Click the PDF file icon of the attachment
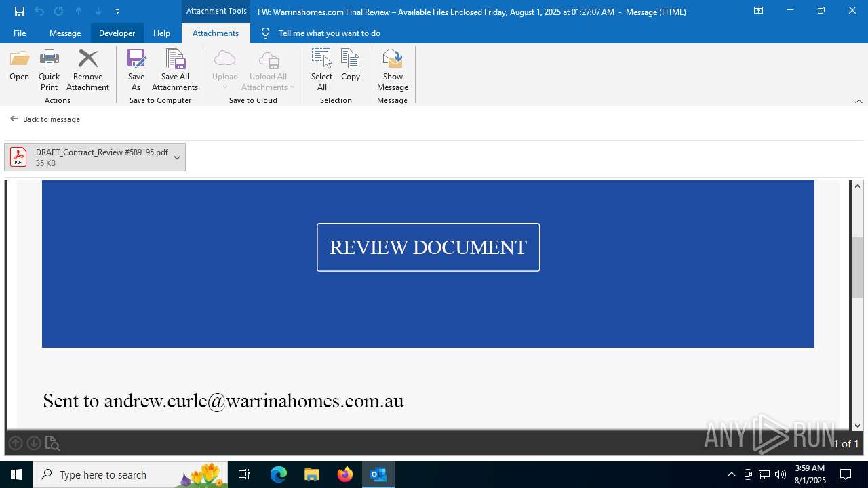The height and width of the screenshot is (488, 868). click(18, 157)
